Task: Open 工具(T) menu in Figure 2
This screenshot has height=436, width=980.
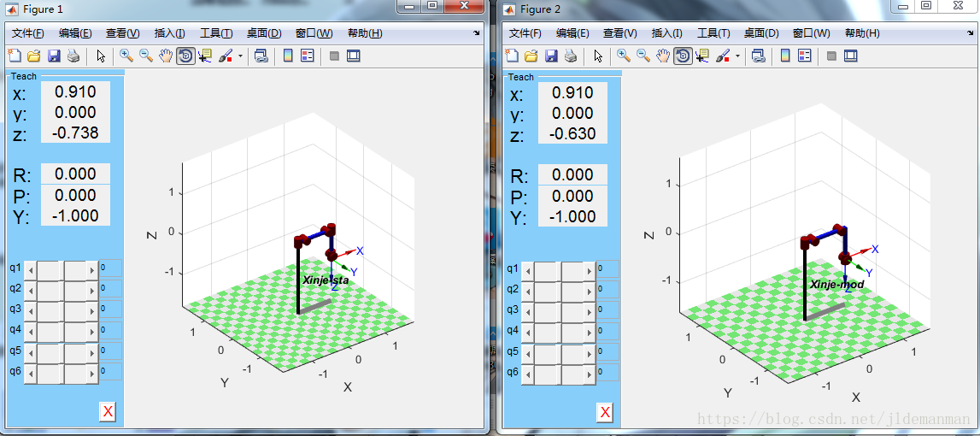Action: (x=713, y=33)
